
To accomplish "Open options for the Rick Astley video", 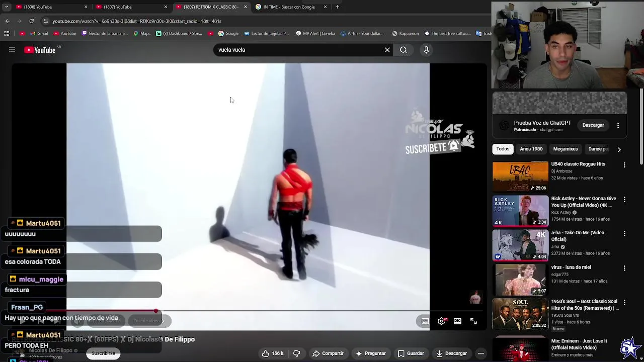I will [x=624, y=199].
